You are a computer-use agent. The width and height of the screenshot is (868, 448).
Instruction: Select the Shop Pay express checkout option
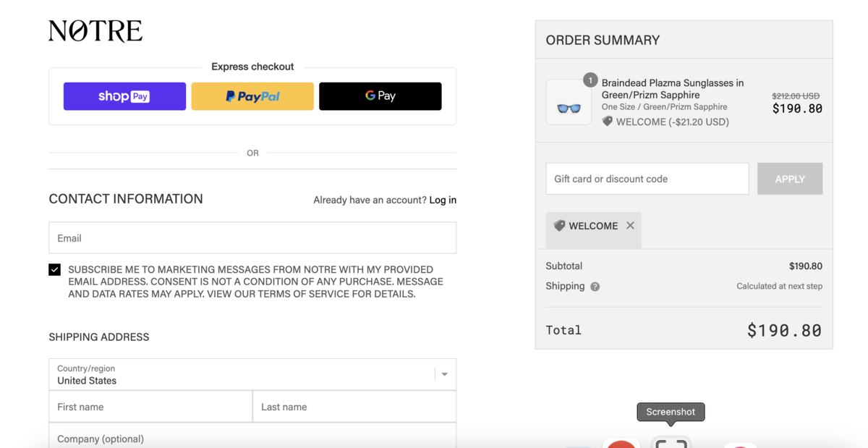(x=124, y=96)
